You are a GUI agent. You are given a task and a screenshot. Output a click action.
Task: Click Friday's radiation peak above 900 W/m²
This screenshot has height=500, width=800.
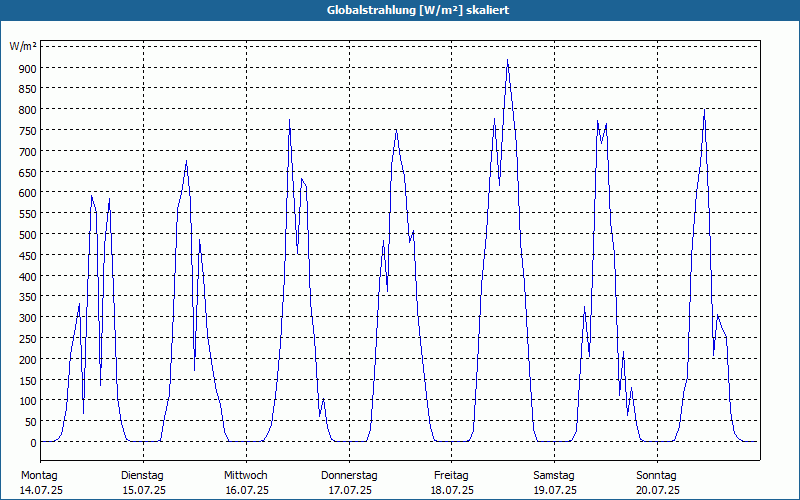point(507,60)
